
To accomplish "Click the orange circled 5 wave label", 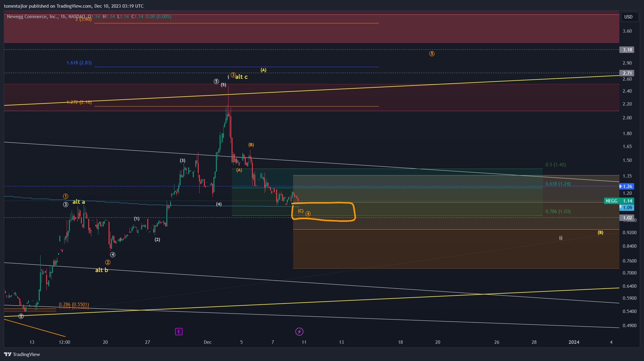I will pyautogui.click(x=432, y=54).
